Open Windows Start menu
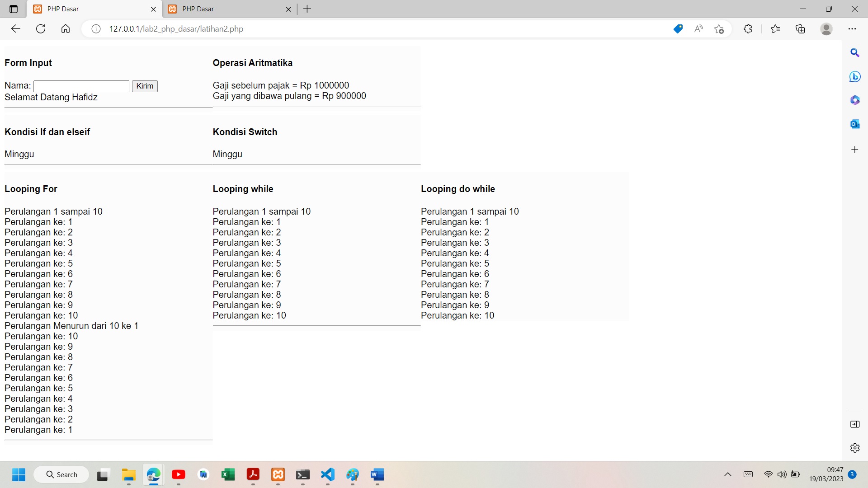Viewport: 868px width, 488px height. (19, 475)
